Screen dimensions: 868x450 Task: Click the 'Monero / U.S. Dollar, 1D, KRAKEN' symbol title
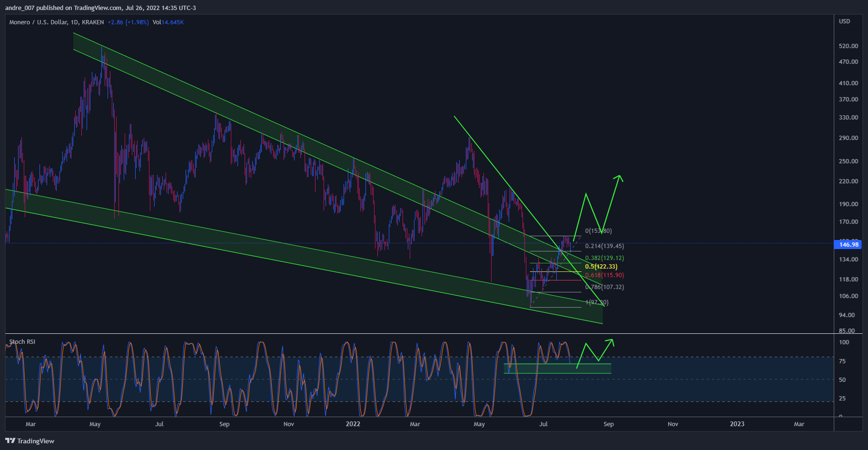57,22
